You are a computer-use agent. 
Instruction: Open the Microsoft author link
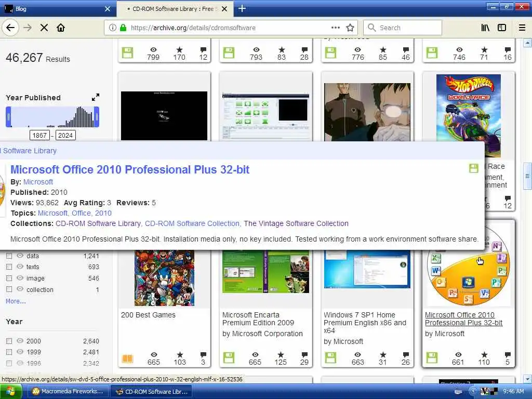click(x=38, y=182)
